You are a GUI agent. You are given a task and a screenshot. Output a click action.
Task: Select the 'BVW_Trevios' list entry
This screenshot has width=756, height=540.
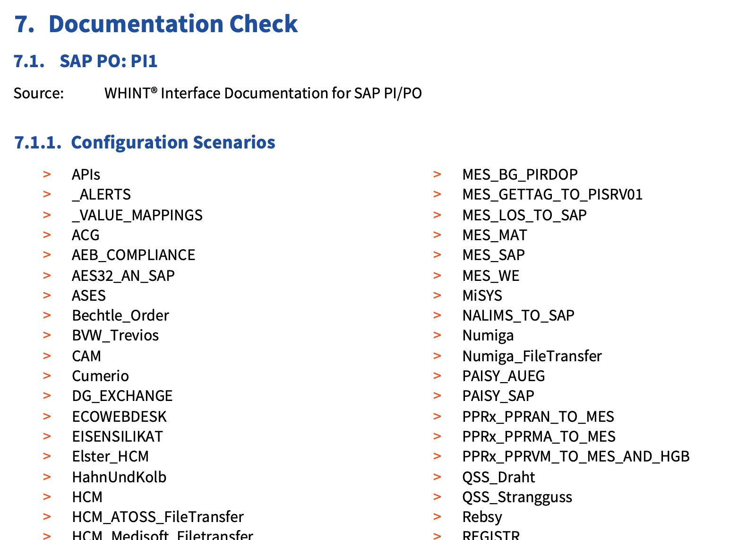click(x=115, y=335)
